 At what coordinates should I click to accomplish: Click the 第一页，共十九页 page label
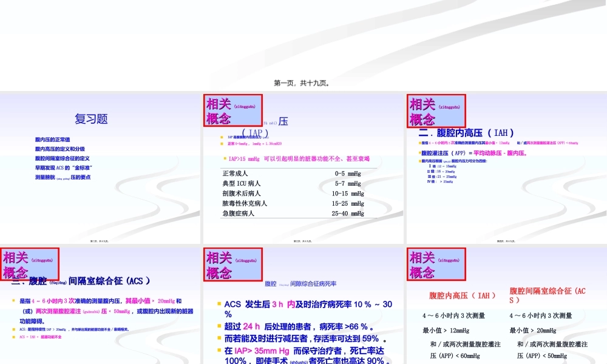click(303, 83)
